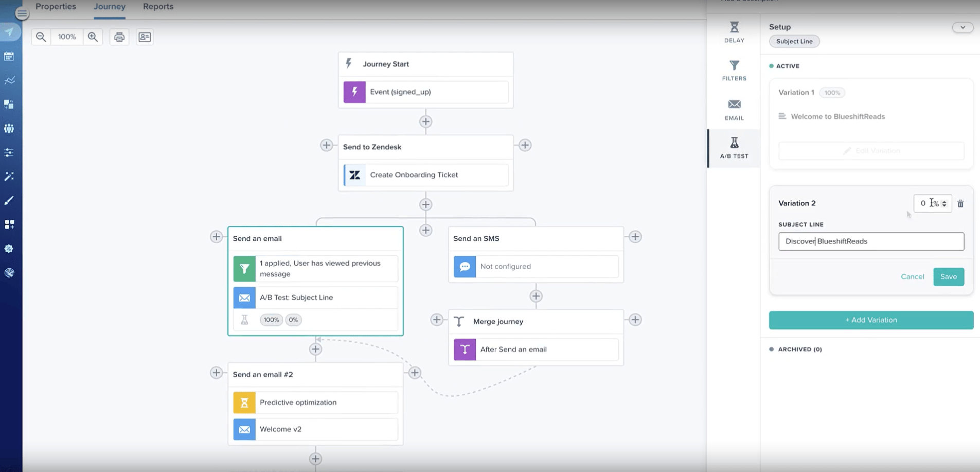Viewport: 980px width, 472px height.
Task: Open the Filters panel tab
Action: tap(734, 71)
